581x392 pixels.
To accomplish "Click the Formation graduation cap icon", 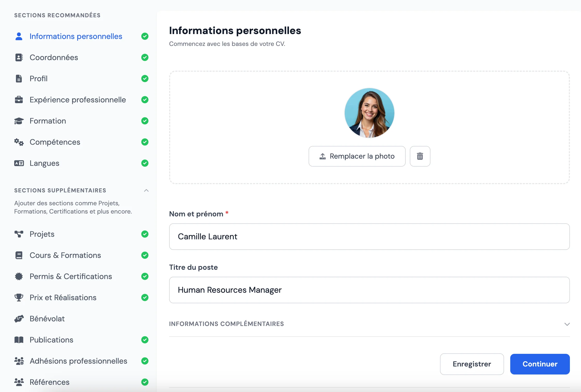I will pos(19,121).
